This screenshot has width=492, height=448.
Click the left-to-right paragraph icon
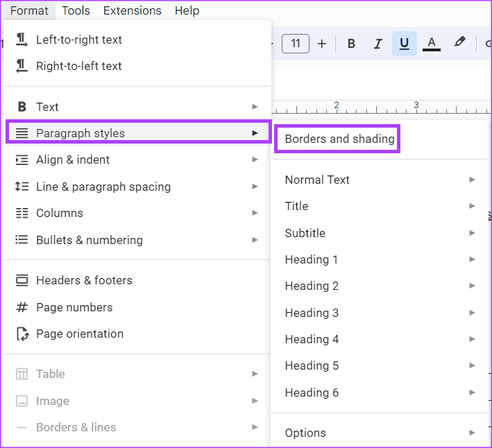coord(22,40)
